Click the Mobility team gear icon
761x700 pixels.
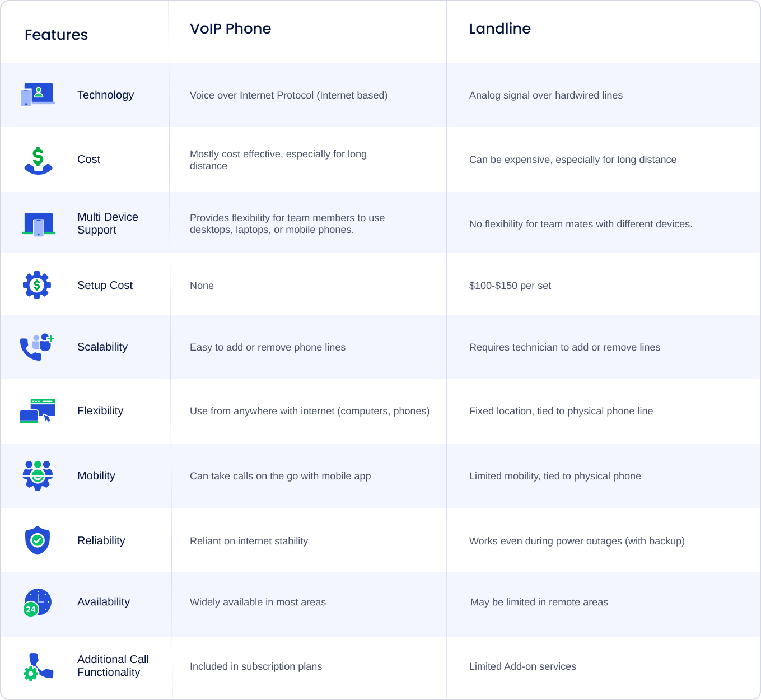coord(38,475)
